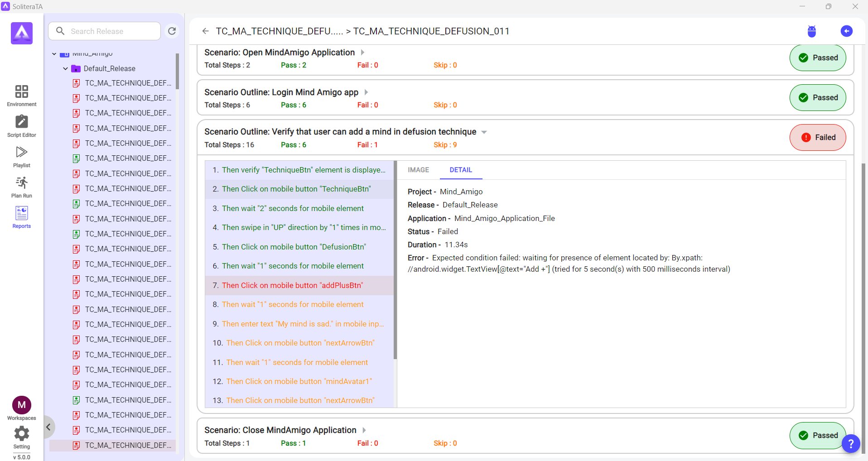This screenshot has height=461, width=868.
Task: Open the Setting gear
Action: coord(22,434)
